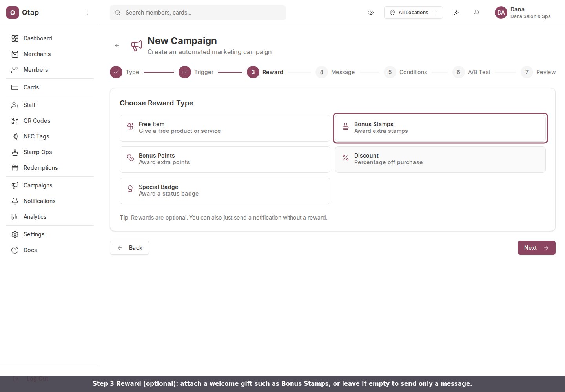Click the Next button
The width and height of the screenshot is (565, 392).
coord(537,248)
